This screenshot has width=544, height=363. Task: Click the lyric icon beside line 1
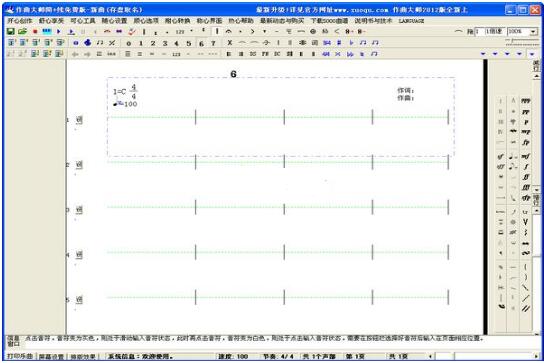(x=79, y=120)
